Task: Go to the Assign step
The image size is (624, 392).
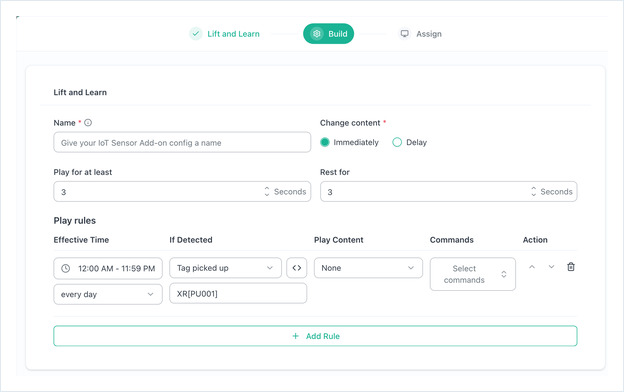Action: tap(421, 34)
